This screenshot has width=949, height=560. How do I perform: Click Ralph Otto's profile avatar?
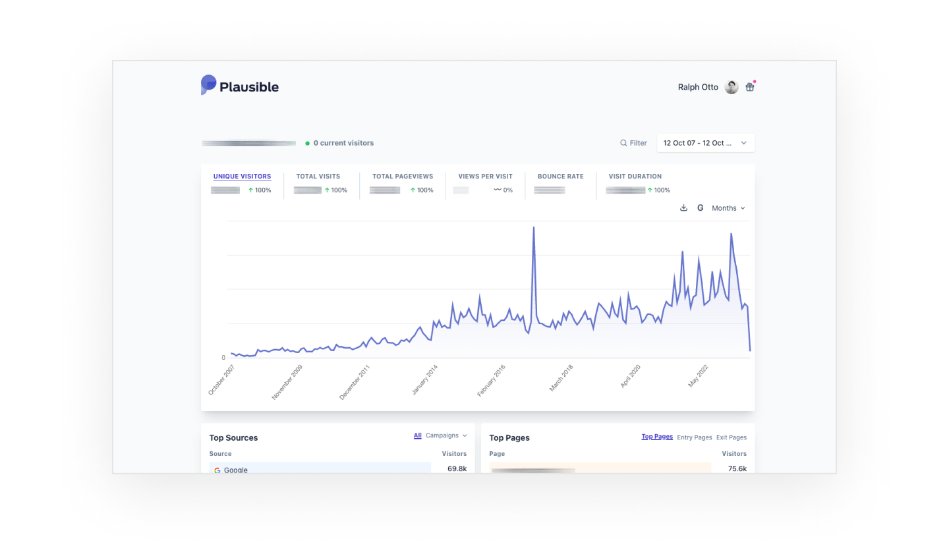pyautogui.click(x=730, y=86)
